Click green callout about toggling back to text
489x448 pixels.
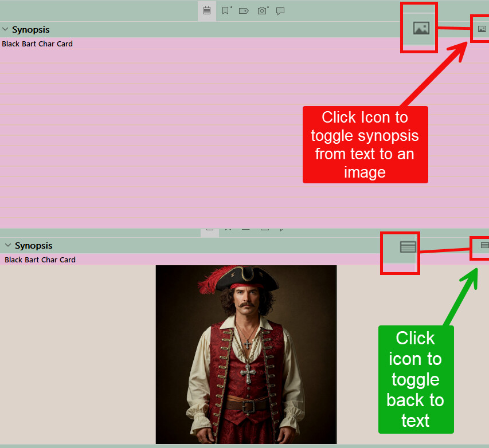click(x=416, y=379)
